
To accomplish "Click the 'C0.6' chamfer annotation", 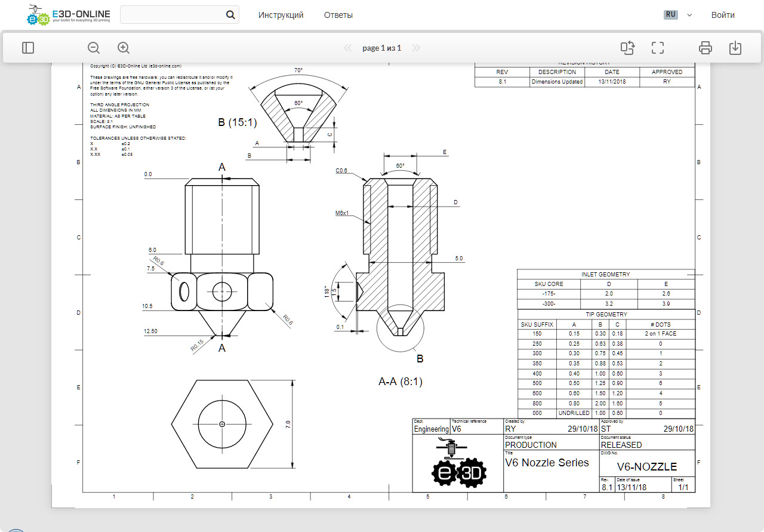I will click(341, 171).
